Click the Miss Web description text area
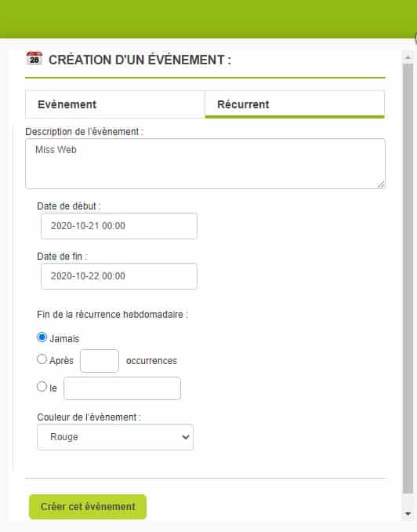Viewport: 417px width, 532px height. tap(205, 163)
